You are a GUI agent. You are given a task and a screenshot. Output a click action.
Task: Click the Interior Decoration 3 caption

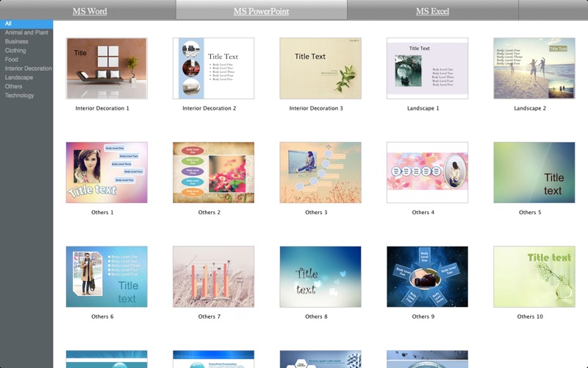coord(316,108)
